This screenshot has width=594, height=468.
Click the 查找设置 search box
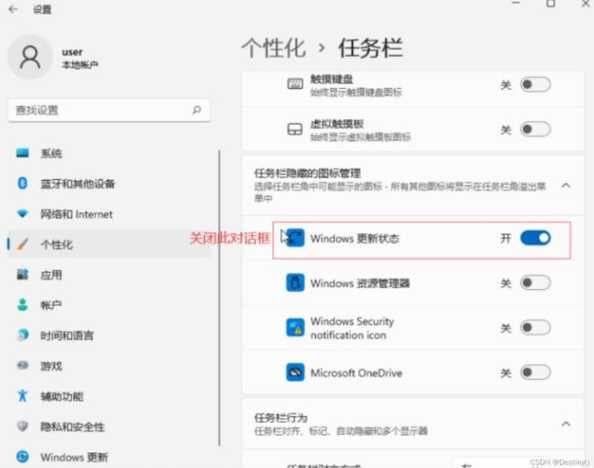pyautogui.click(x=109, y=110)
